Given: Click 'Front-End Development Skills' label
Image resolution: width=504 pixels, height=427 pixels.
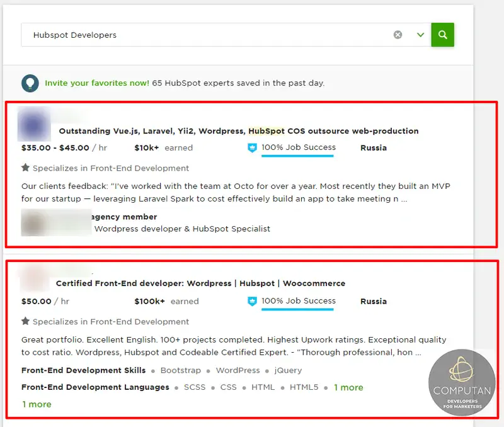Looking at the screenshot, I should [x=84, y=370].
